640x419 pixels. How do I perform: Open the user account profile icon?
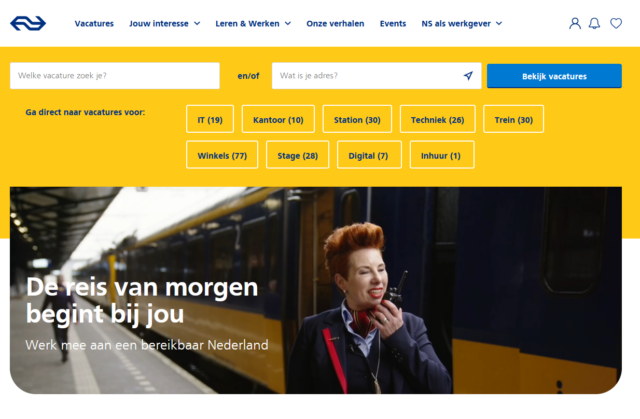tap(575, 23)
